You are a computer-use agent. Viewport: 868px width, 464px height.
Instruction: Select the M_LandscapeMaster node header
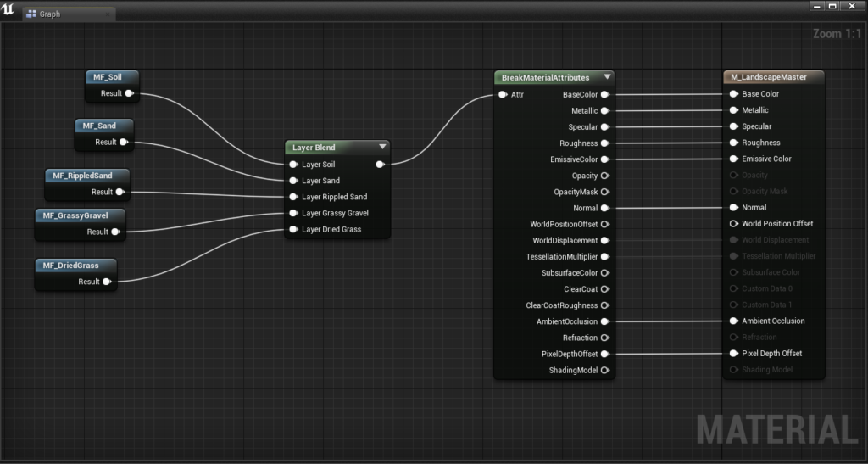[x=774, y=77]
